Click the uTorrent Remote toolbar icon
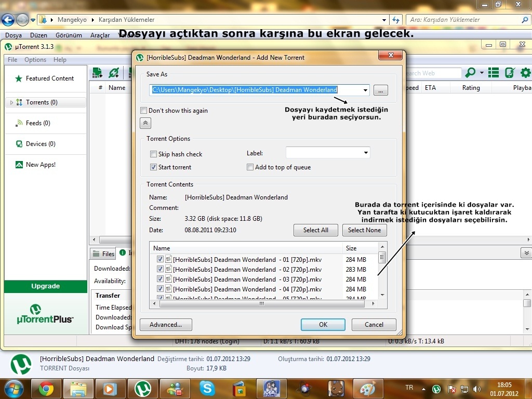 click(x=510, y=73)
